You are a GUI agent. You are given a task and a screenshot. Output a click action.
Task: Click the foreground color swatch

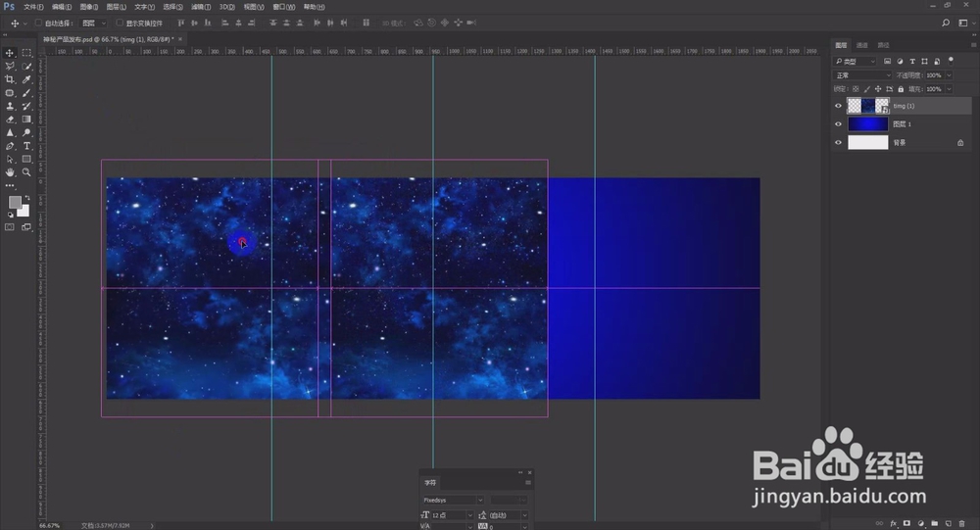[15, 202]
